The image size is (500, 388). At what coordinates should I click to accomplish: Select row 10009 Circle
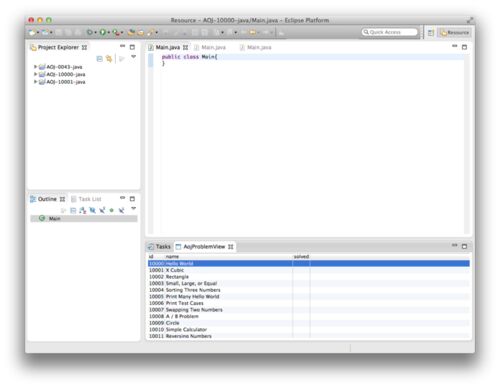(x=309, y=323)
